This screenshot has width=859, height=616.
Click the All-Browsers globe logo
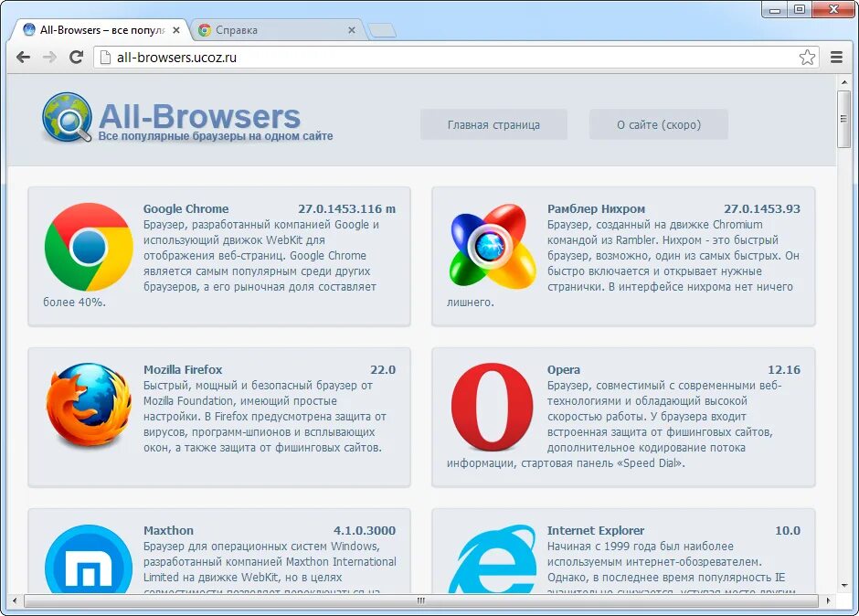pos(67,117)
